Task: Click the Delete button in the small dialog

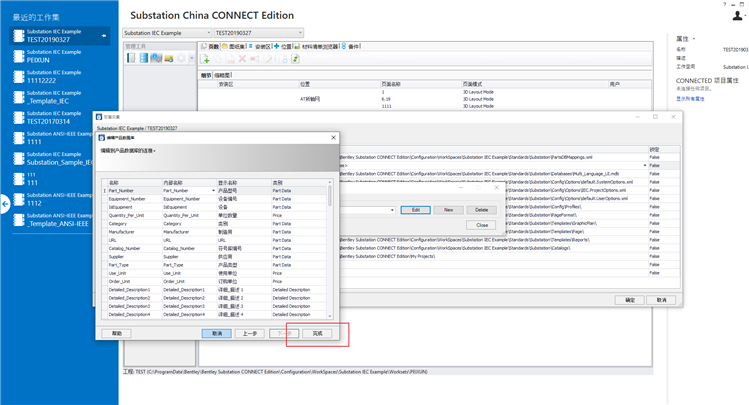Action: (x=482, y=210)
